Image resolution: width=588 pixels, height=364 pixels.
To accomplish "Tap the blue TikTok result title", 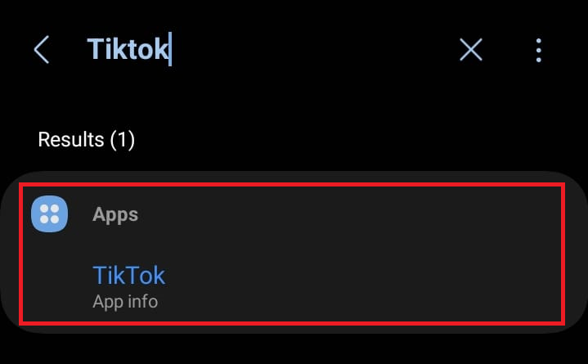I will pos(129,275).
